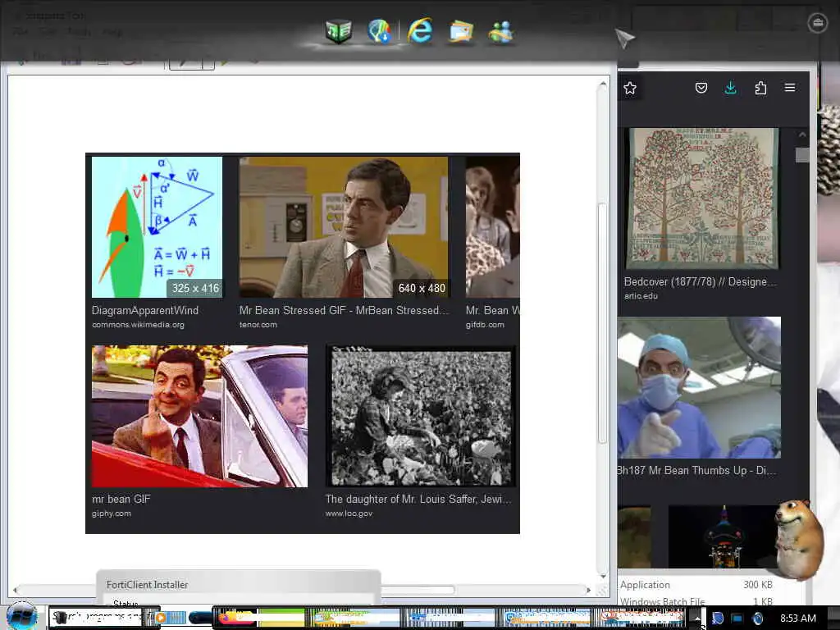Open the Firefox hamburger menu
This screenshot has width=840, height=630.
(x=790, y=87)
